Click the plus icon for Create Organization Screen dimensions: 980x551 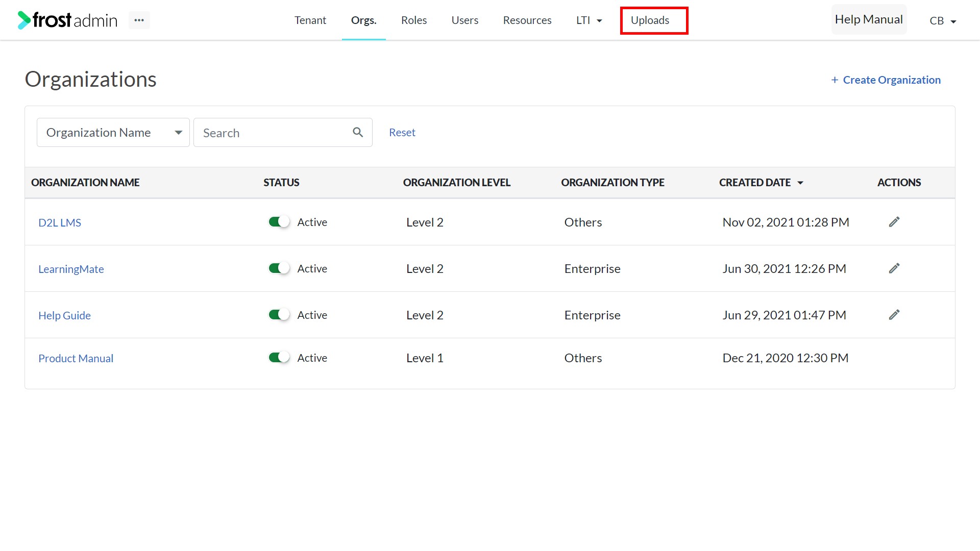[x=835, y=80]
